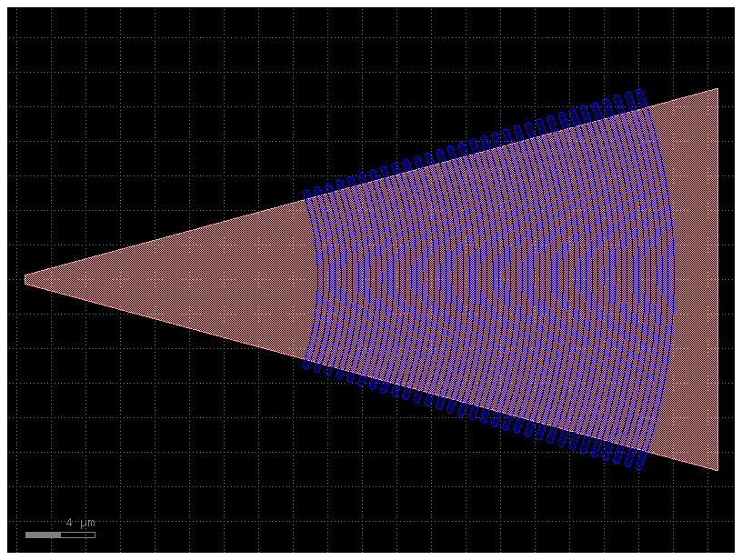This screenshot has height=560, width=742.
Task: Click the "4 µm" scale label
Action: [80, 523]
